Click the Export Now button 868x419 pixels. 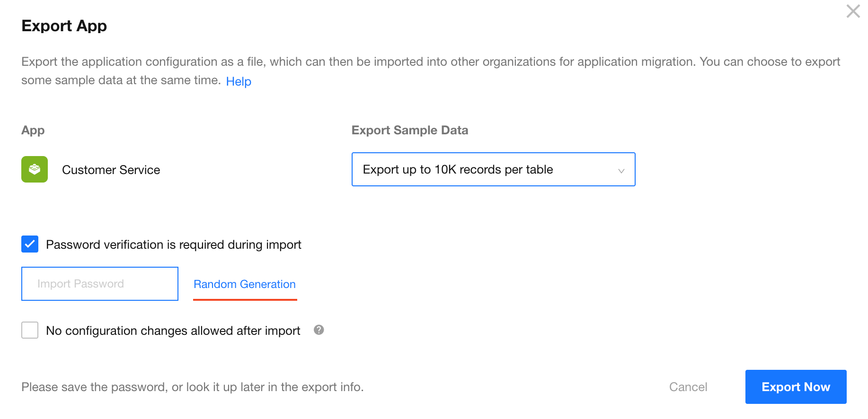[x=796, y=387]
